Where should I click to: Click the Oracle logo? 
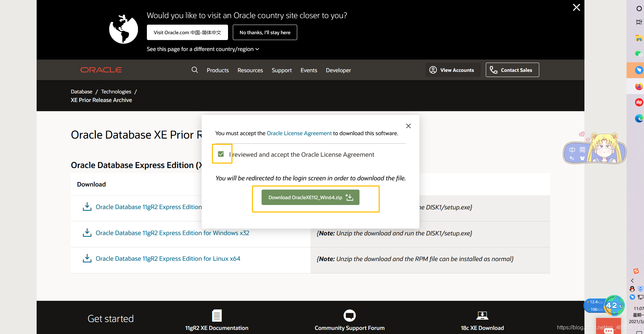[101, 70]
